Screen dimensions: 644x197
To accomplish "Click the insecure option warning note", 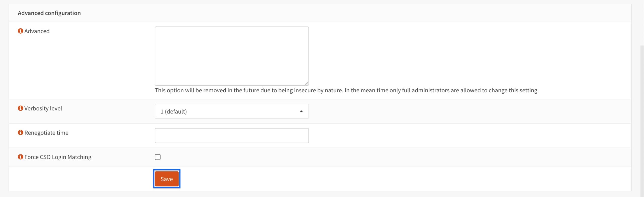I will 346,90.
